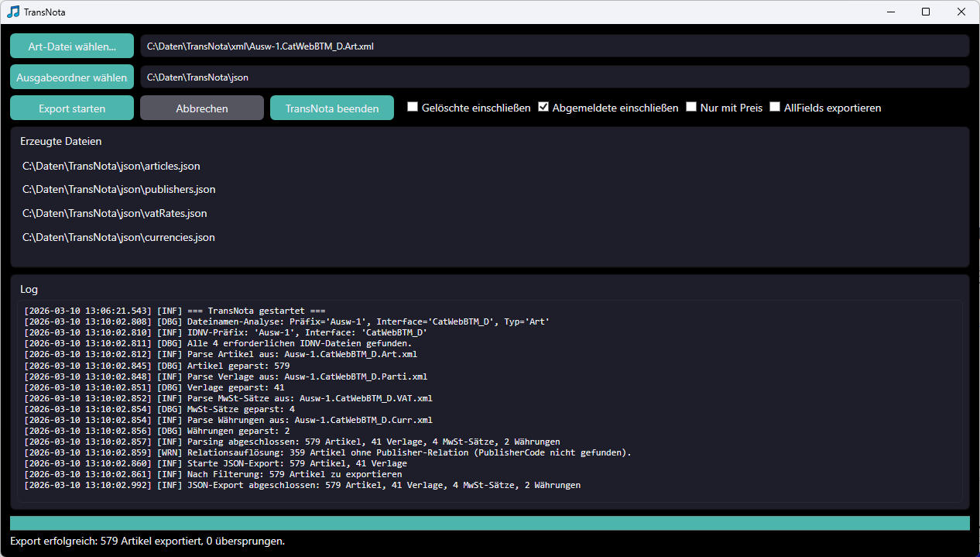Image resolution: width=980 pixels, height=557 pixels.
Task: Select the articles.json file path
Action: pyautogui.click(x=111, y=166)
